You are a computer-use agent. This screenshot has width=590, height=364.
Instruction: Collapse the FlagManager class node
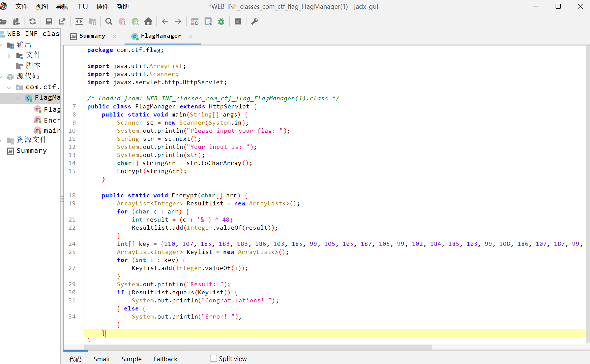18,98
